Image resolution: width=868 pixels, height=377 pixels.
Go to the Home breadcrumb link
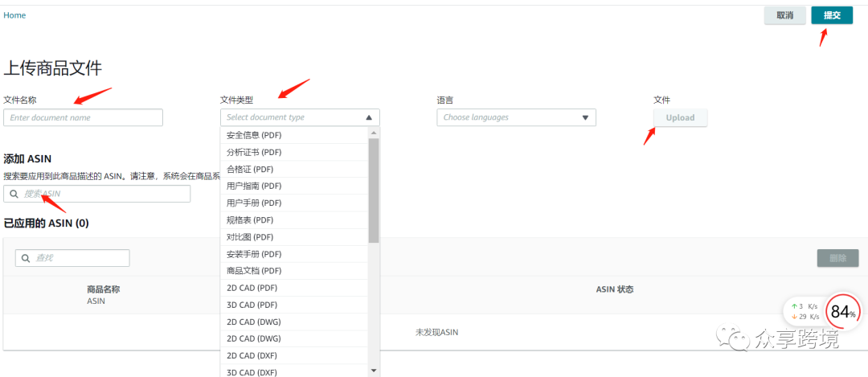coord(14,15)
